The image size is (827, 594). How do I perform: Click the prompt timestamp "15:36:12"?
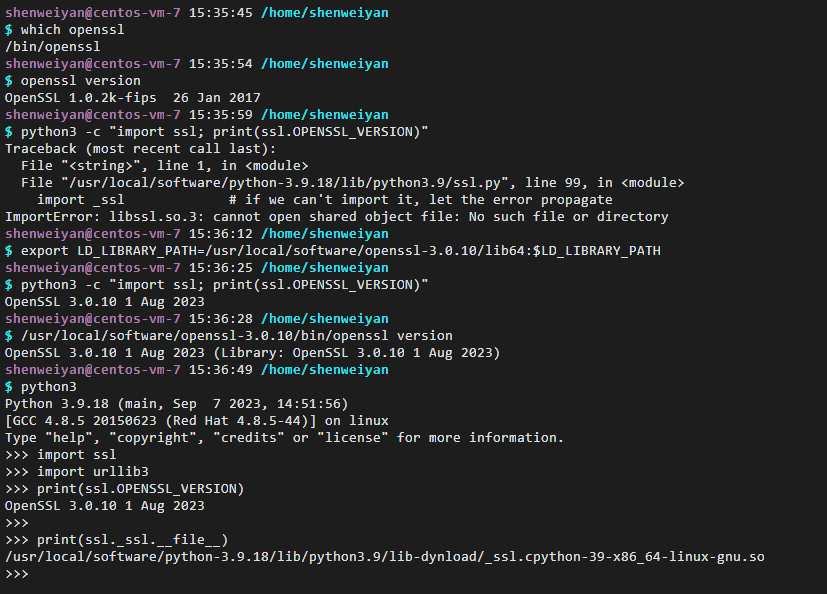pos(221,234)
